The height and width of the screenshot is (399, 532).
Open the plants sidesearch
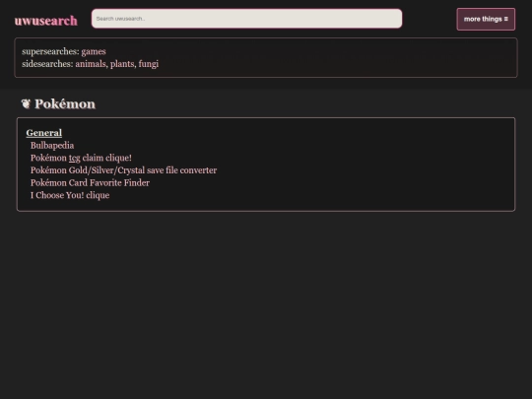(x=122, y=64)
